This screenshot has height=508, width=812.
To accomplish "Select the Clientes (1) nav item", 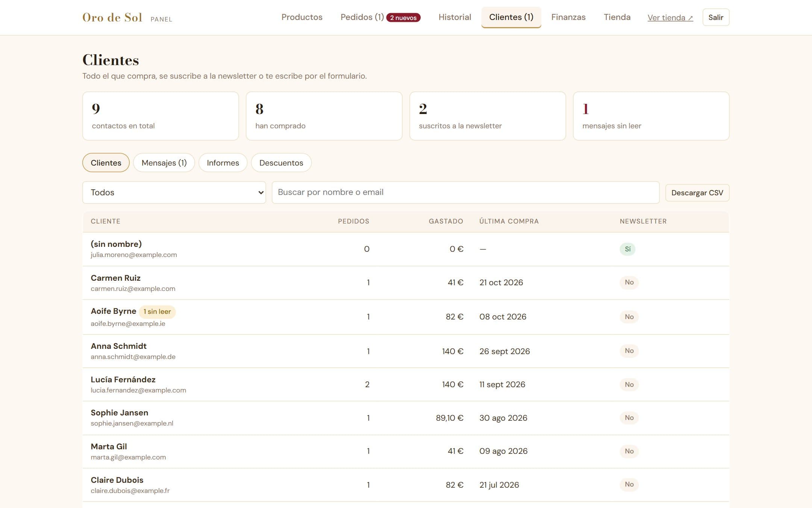I will click(x=511, y=17).
